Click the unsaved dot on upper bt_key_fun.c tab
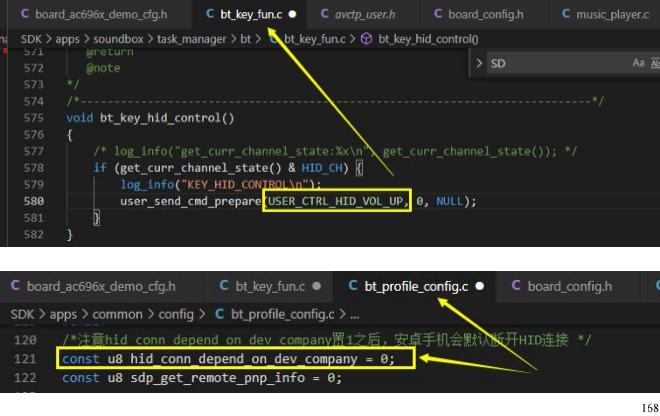660x416 pixels. coord(292,14)
